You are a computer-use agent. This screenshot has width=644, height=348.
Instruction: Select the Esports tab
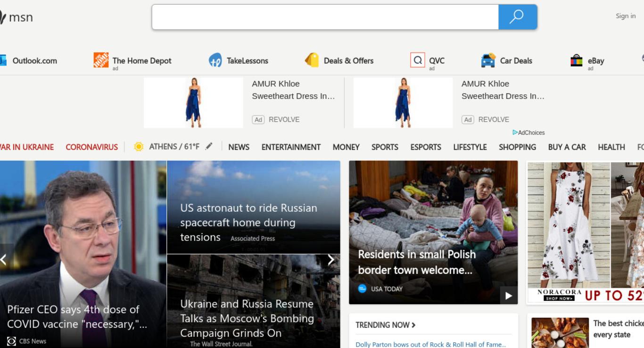[426, 147]
